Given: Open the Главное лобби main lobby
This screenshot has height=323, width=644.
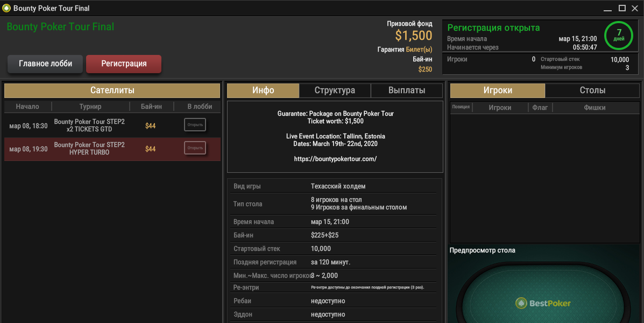Looking at the screenshot, I should pyautogui.click(x=45, y=64).
